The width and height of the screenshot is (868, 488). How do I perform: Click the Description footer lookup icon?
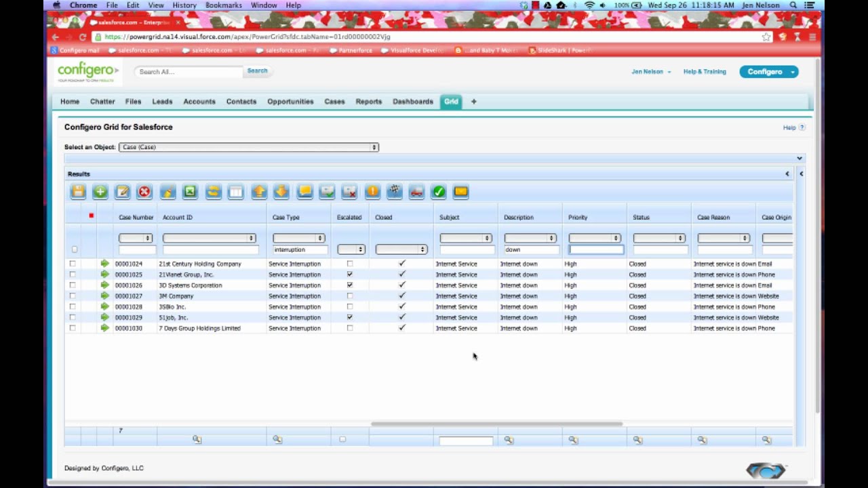point(509,440)
